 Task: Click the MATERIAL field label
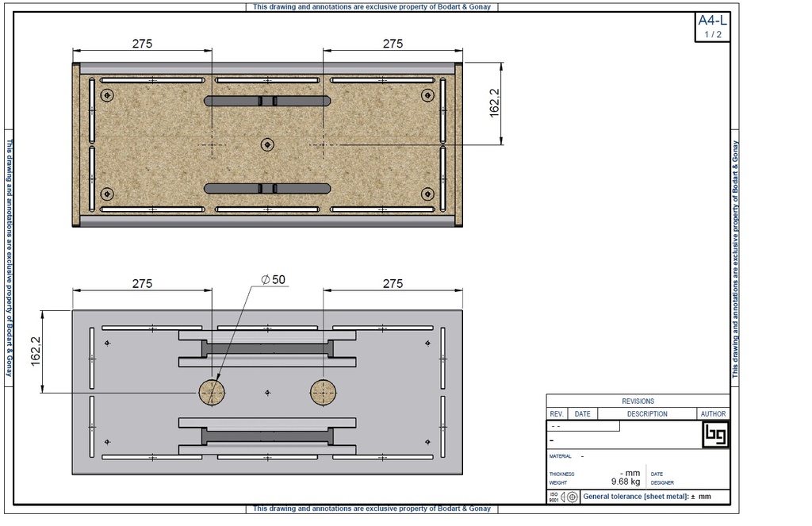coord(561,457)
